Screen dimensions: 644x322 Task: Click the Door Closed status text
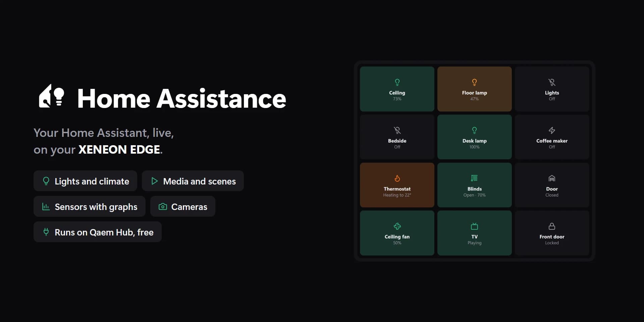click(x=552, y=195)
